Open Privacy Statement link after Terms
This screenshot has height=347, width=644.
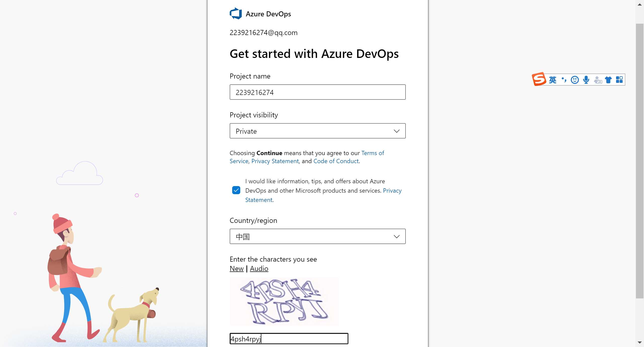(275, 161)
